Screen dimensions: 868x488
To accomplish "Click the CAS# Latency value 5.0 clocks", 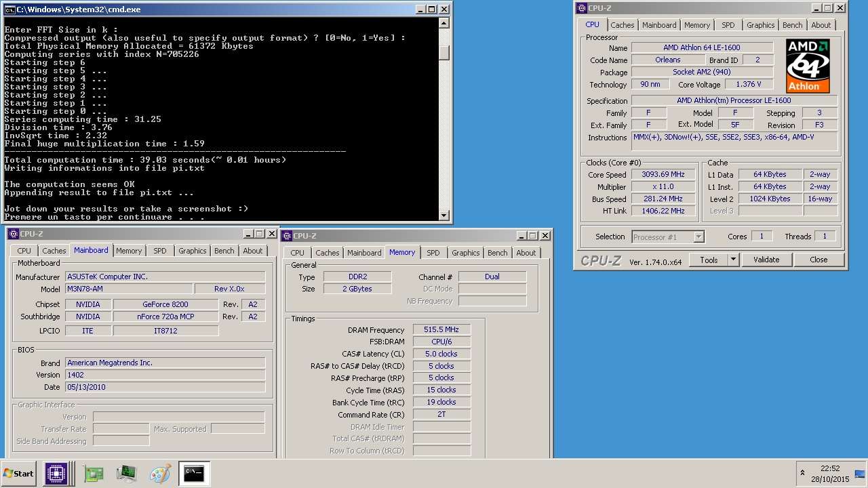I will pos(441,354).
